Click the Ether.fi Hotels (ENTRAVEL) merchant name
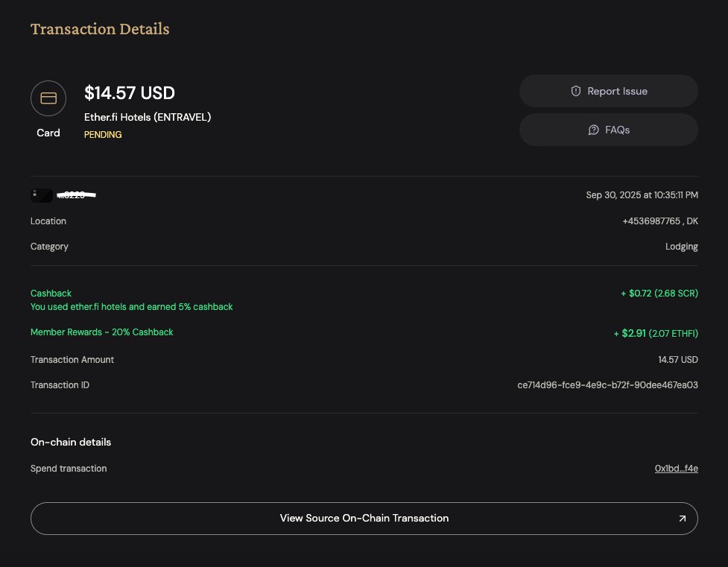The image size is (728, 567). click(x=148, y=118)
